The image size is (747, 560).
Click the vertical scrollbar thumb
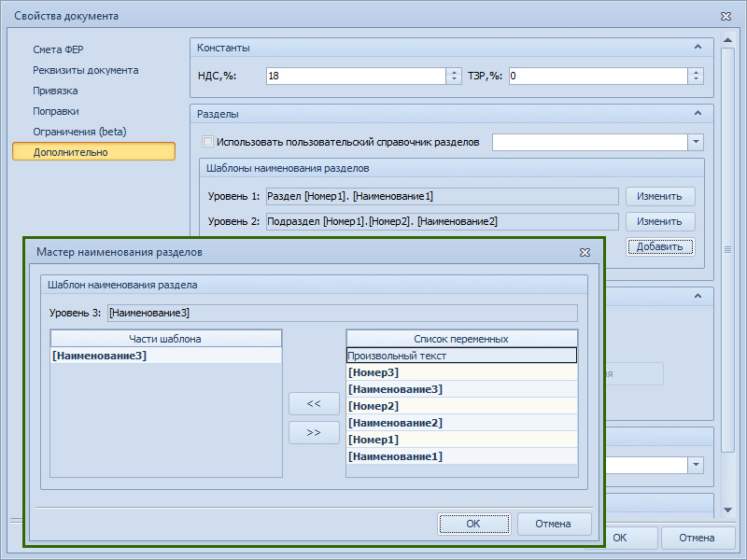(x=727, y=249)
